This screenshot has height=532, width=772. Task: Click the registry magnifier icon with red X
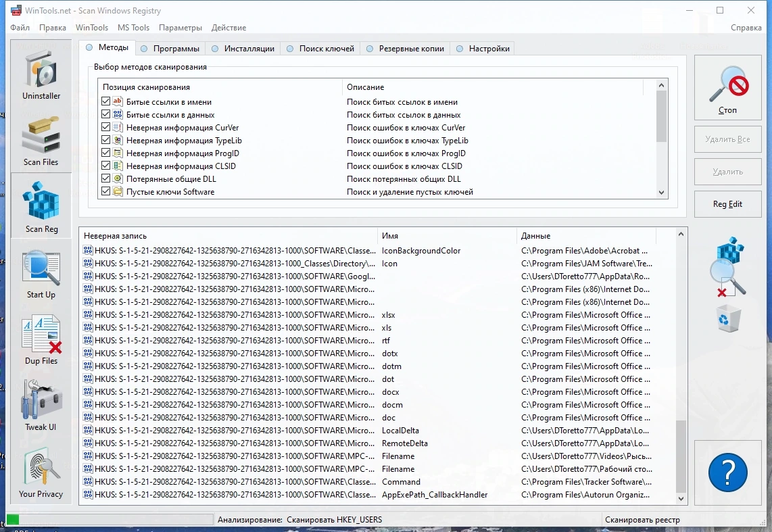pos(729,267)
